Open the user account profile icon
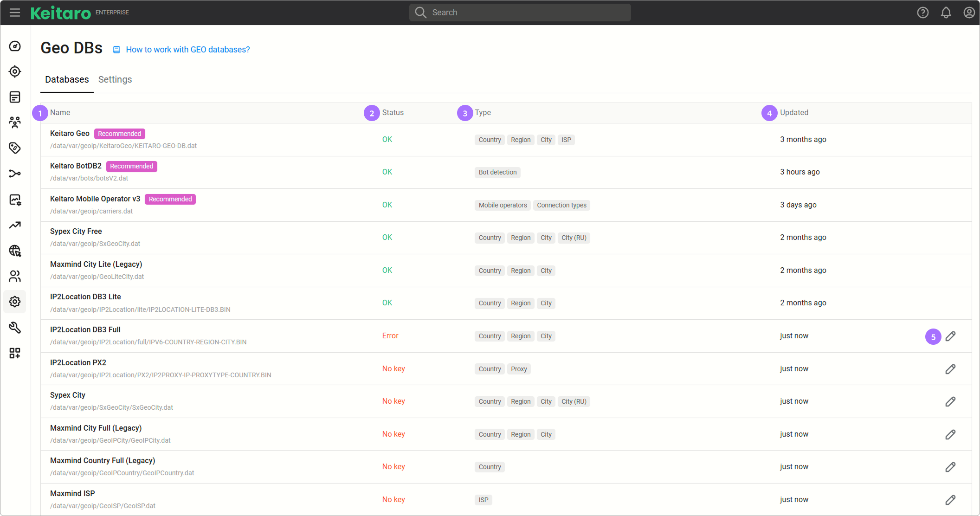The image size is (980, 516). pyautogui.click(x=969, y=13)
